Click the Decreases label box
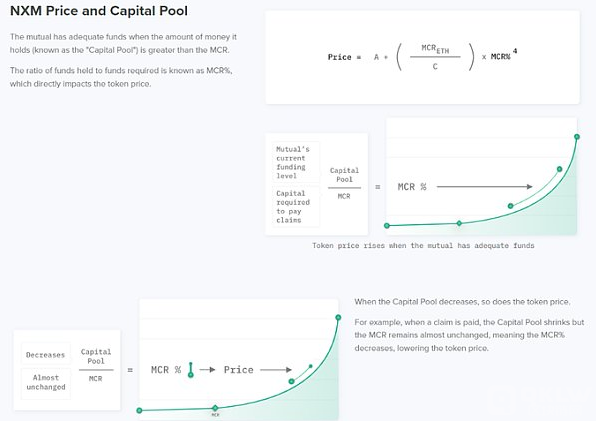596x421 pixels. (46, 355)
